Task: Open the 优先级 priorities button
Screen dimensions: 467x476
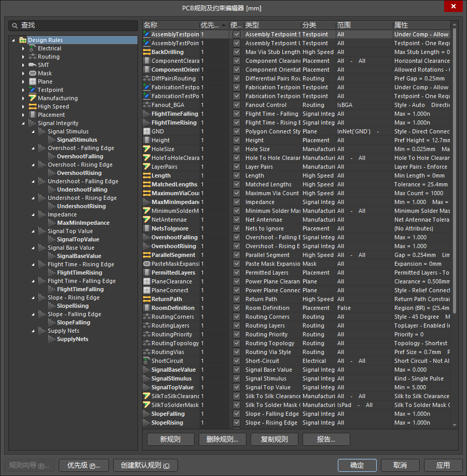Action: (x=84, y=465)
